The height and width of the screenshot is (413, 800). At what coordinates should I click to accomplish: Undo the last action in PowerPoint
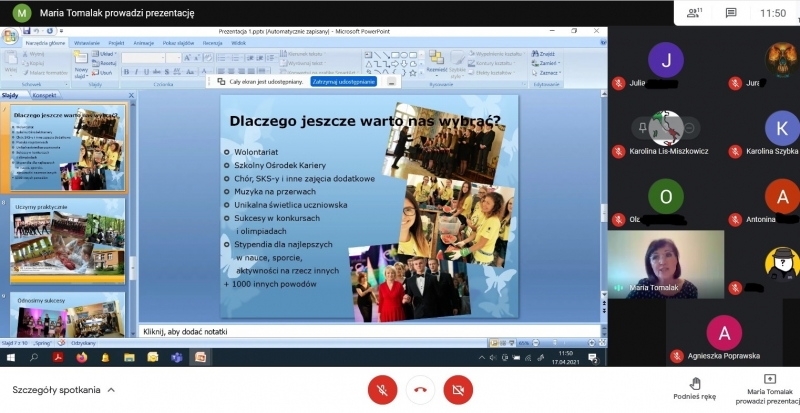37,31
